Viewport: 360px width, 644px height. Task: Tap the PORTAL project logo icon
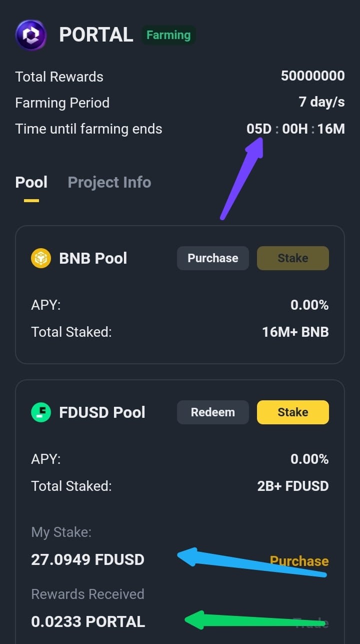[31, 35]
